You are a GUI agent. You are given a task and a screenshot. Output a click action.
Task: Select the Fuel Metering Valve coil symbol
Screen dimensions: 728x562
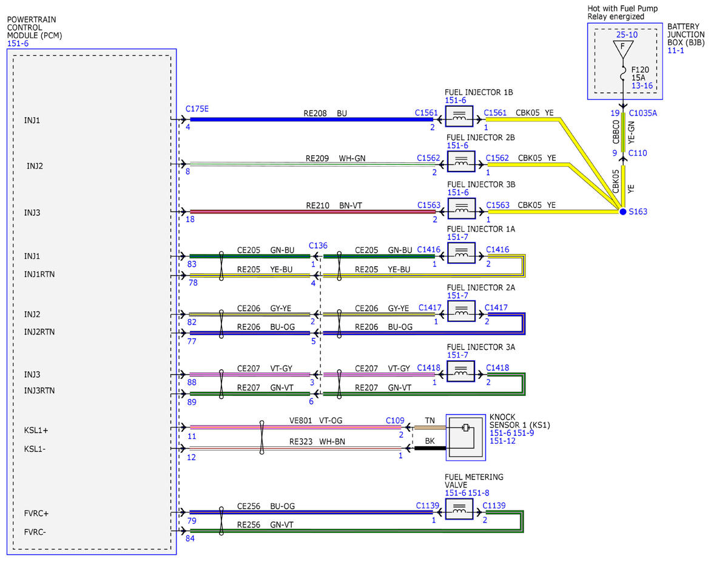pyautogui.click(x=459, y=510)
